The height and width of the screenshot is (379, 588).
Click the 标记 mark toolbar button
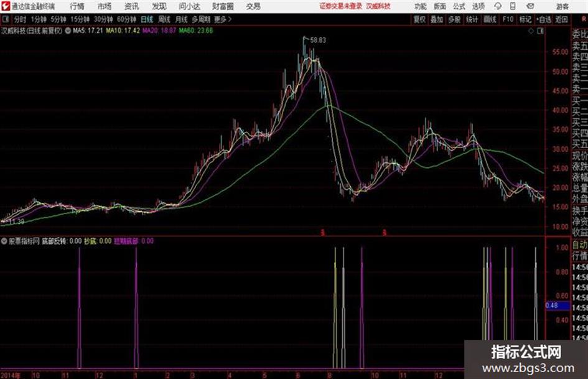[x=525, y=19]
